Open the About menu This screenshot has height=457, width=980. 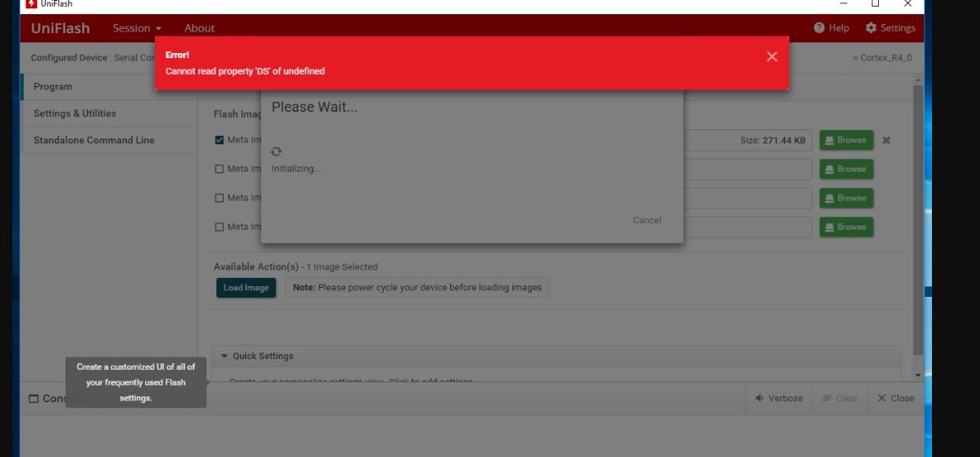pos(199,28)
